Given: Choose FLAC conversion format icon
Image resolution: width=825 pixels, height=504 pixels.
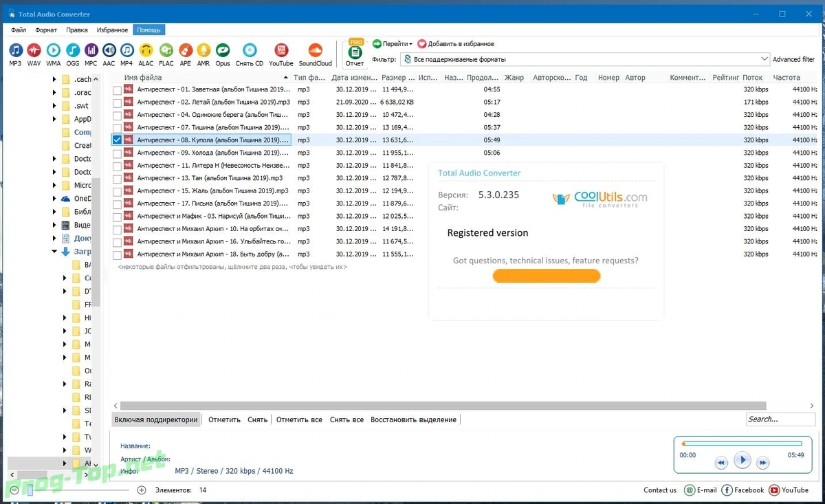Looking at the screenshot, I should tap(166, 50).
